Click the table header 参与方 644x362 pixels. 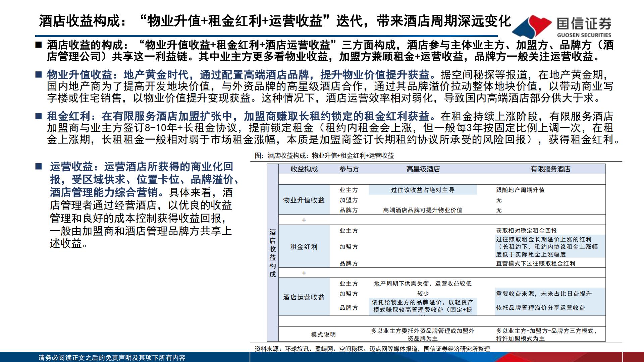coord(349,169)
